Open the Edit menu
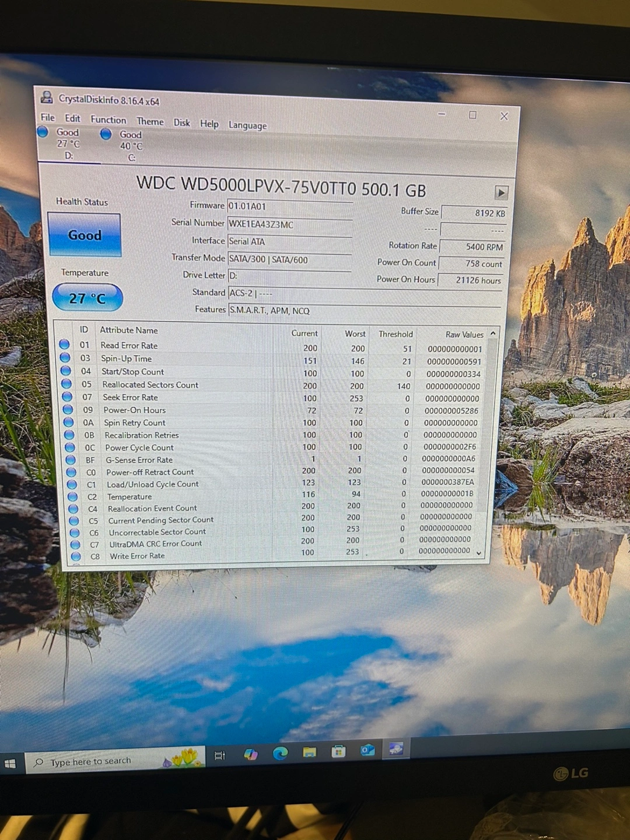Image resolution: width=630 pixels, height=840 pixels. pos(72,118)
